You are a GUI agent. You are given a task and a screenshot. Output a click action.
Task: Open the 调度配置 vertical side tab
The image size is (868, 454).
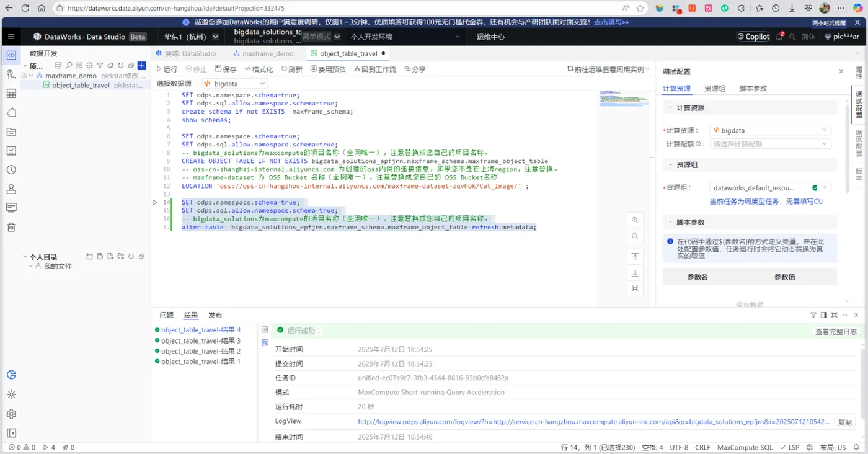pyautogui.click(x=859, y=143)
